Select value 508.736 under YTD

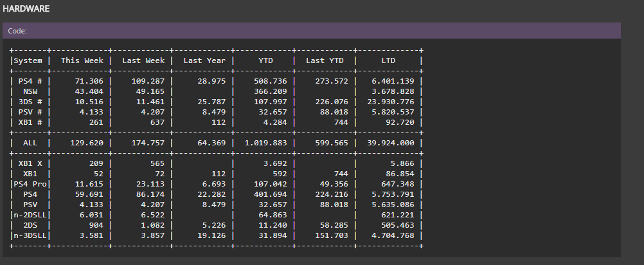[x=270, y=81]
